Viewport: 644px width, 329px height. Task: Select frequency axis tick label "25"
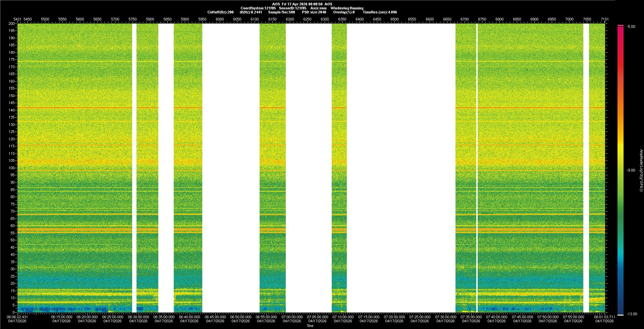(13, 276)
